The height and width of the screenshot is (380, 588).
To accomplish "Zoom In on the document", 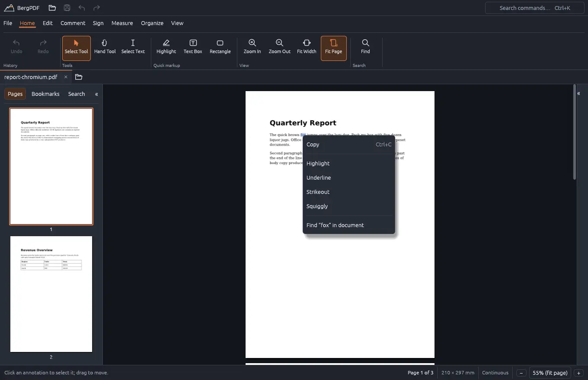I will pyautogui.click(x=252, y=48).
